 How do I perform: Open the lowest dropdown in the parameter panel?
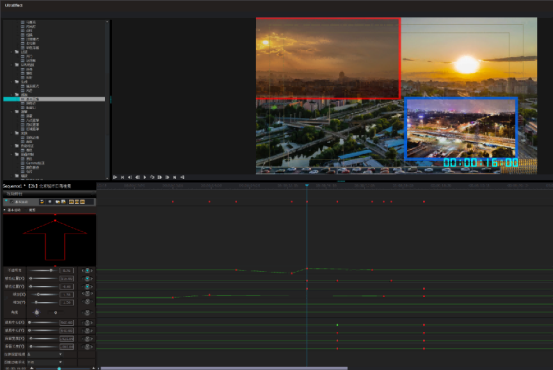point(44,362)
